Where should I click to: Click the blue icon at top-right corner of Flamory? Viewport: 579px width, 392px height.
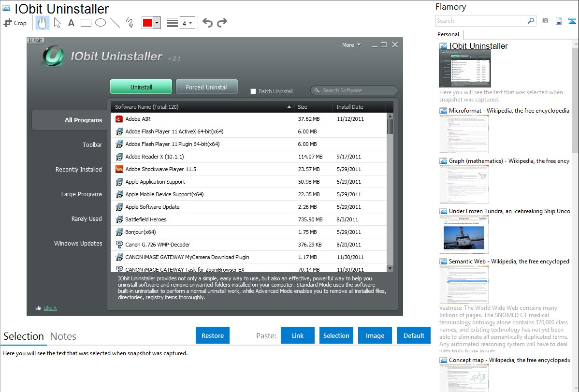tap(572, 21)
